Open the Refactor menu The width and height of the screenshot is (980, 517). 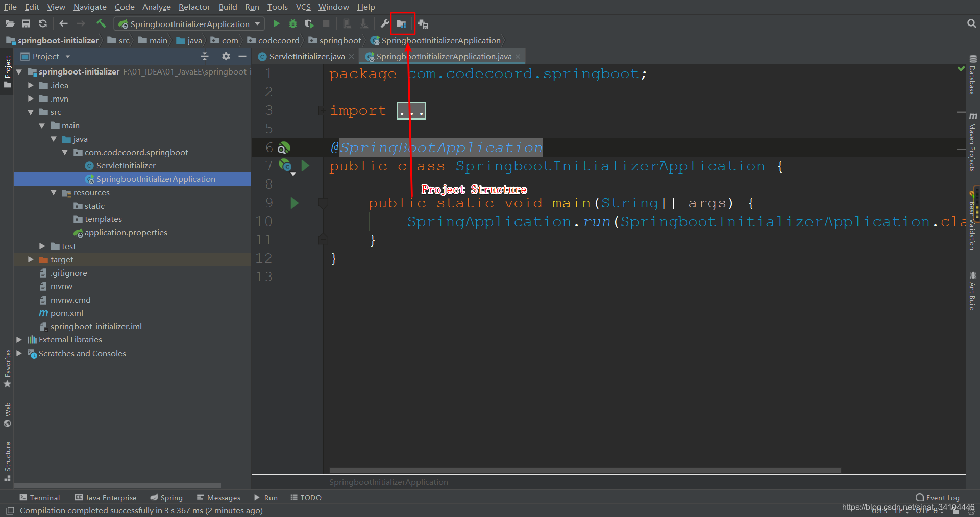[x=194, y=7]
